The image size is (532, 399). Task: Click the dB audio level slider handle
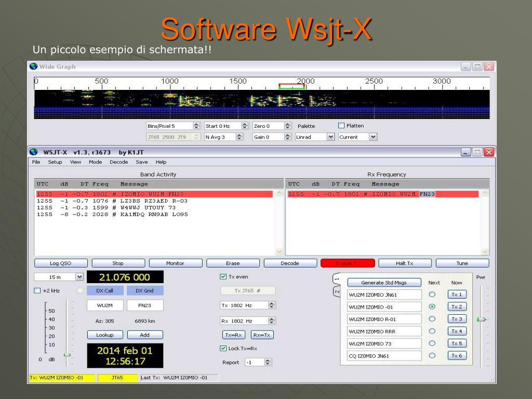tap(67, 354)
